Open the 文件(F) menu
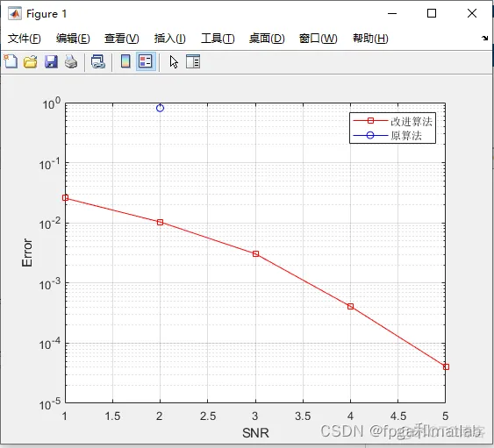Screen dimensions: 494x448 pyautogui.click(x=25, y=39)
